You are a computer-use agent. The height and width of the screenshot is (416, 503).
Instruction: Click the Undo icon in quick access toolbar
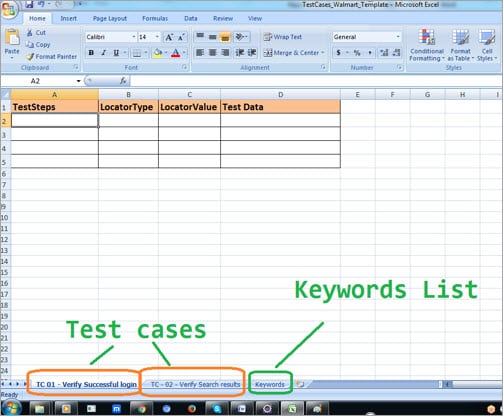coord(41,4)
